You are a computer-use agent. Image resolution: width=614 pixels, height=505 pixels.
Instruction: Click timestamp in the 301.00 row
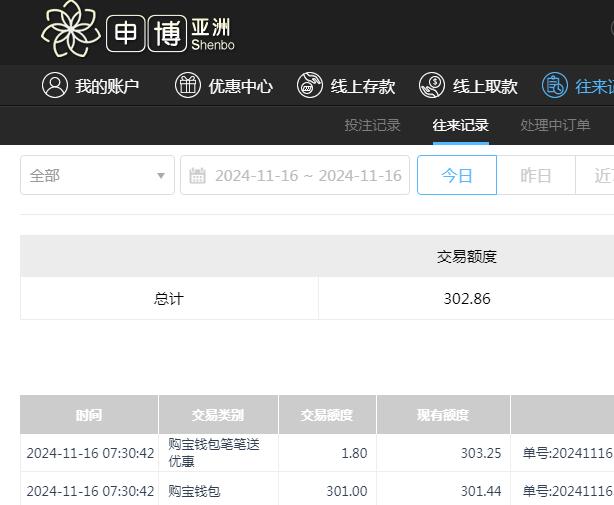pos(90,491)
